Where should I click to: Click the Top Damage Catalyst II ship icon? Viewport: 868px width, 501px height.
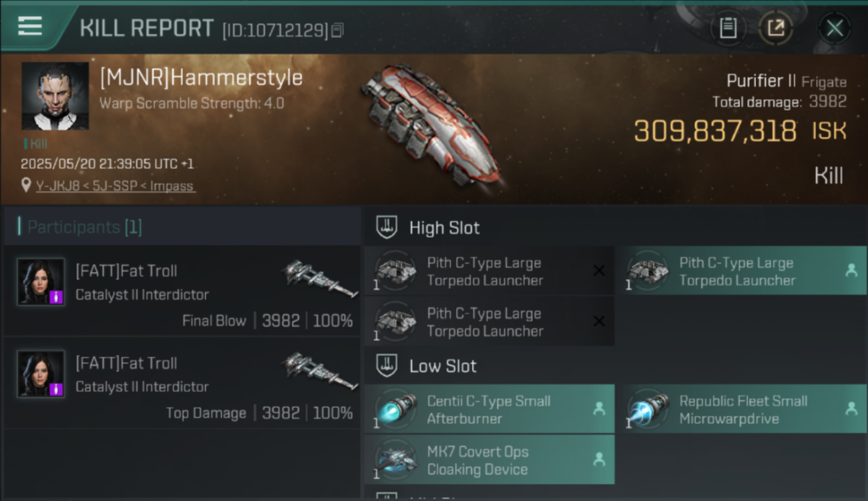[x=320, y=371]
